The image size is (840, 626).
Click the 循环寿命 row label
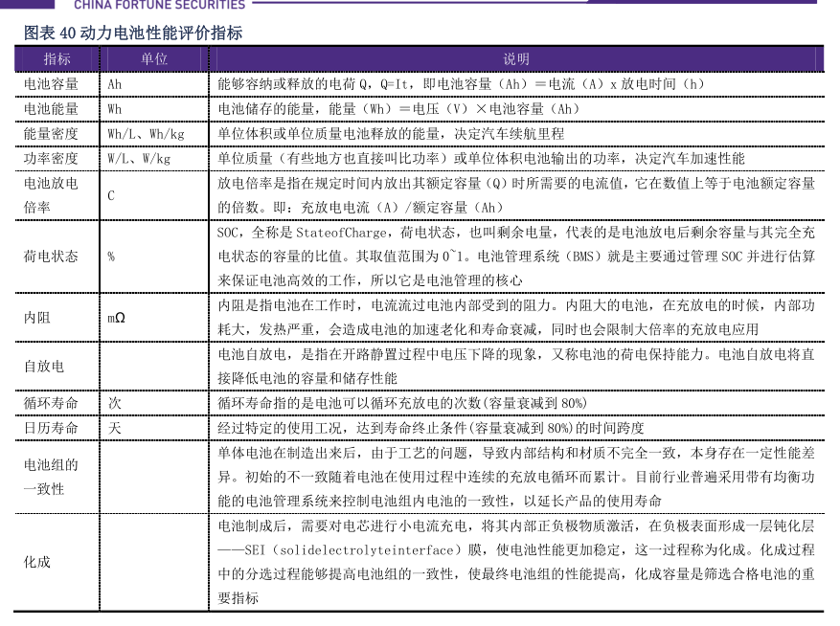(51, 403)
